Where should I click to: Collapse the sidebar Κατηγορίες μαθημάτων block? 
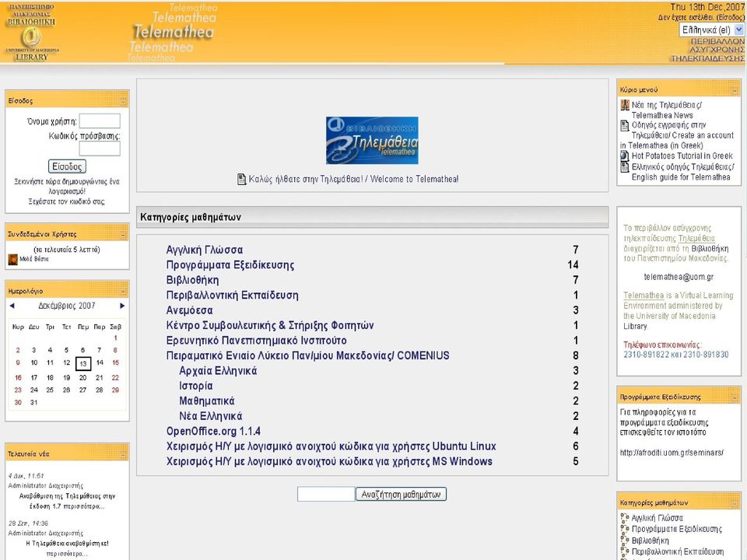click(735, 503)
